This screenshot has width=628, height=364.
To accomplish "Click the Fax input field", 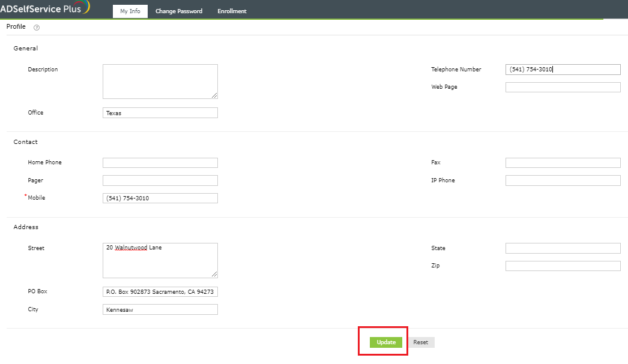I will (563, 162).
